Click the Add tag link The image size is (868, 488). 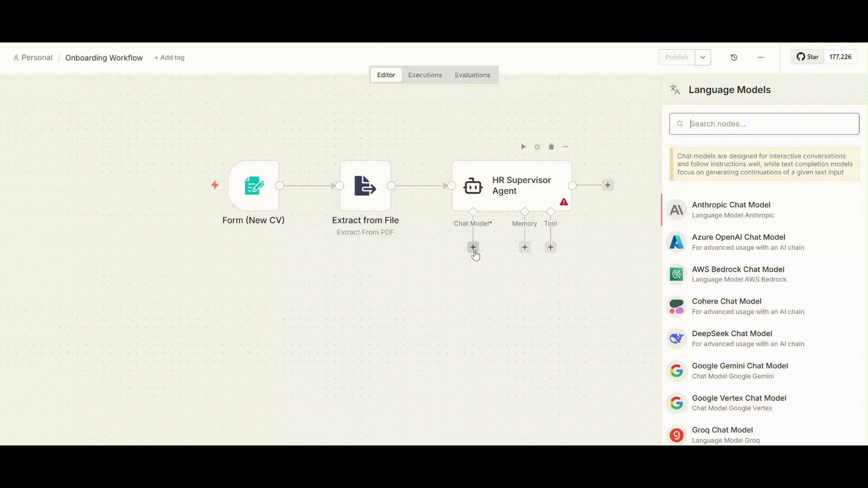(x=170, y=58)
